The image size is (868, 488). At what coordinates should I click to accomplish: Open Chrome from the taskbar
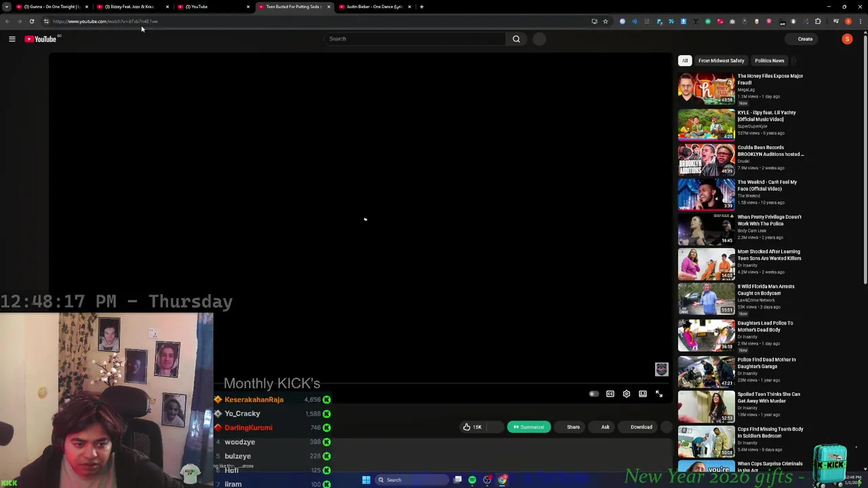502,480
